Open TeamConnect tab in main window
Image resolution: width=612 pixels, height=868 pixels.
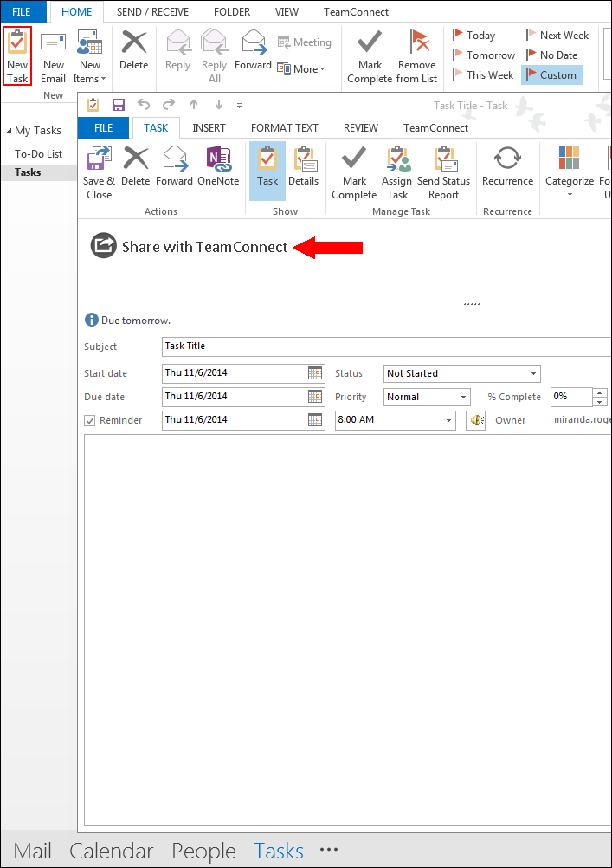click(x=356, y=11)
